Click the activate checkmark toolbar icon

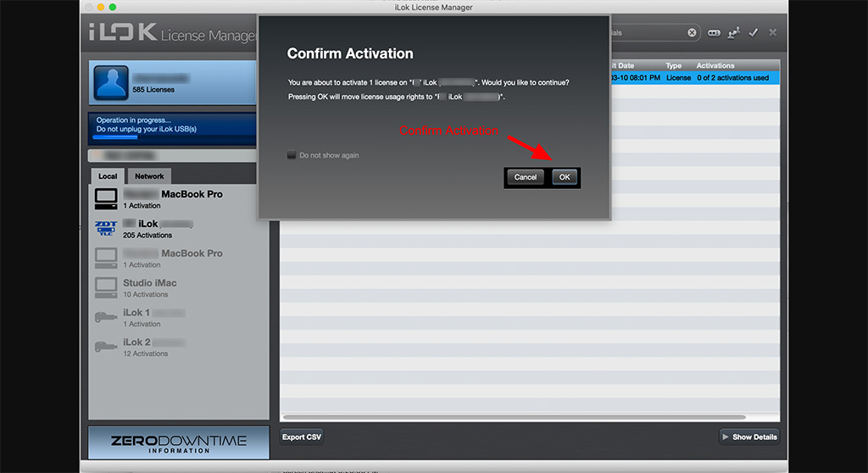pos(754,33)
